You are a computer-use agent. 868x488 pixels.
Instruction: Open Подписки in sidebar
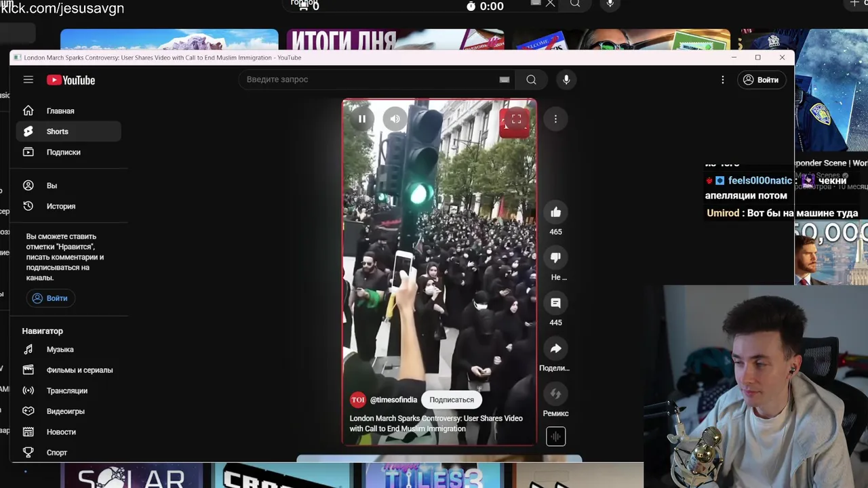68,152
